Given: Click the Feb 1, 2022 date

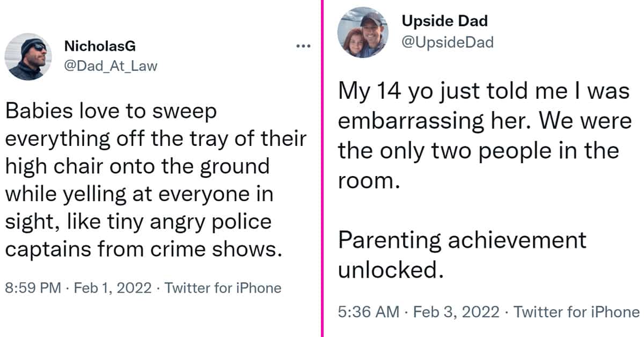Looking at the screenshot, I should coord(114,288).
